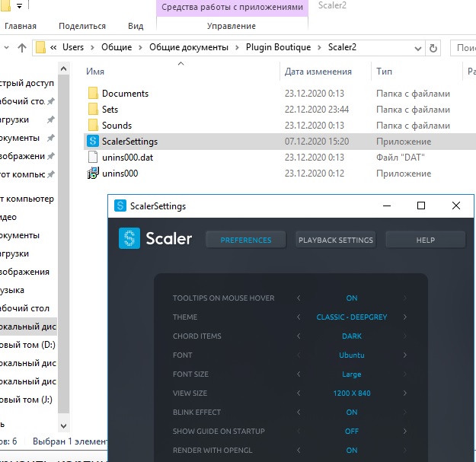Screen dimensions: 476x462
Task: Open the Главная ribbon tab
Action: point(21,26)
